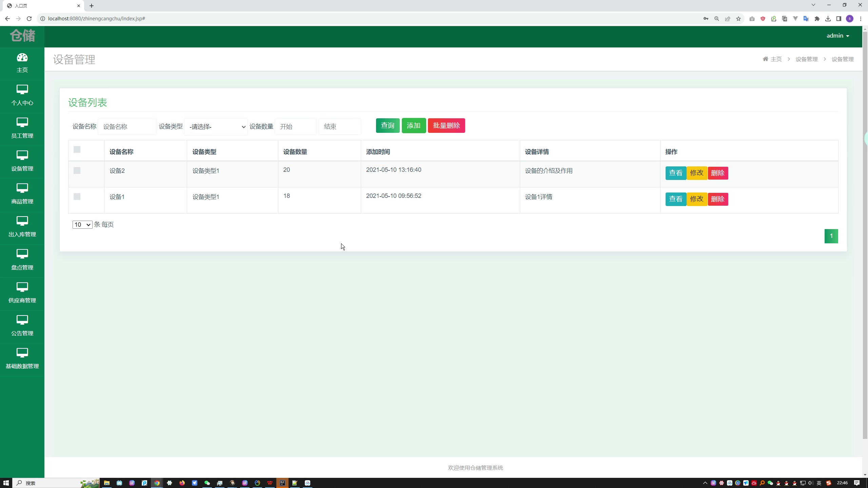Open IntelliJ IDEA from the taskbar
This screenshot has height=488, width=868.
tap(282, 483)
